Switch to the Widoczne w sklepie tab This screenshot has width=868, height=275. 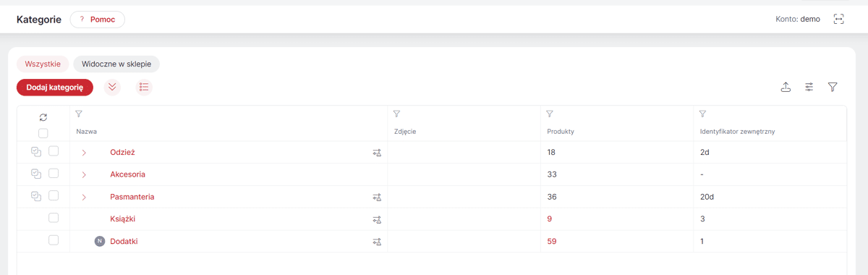(x=116, y=64)
